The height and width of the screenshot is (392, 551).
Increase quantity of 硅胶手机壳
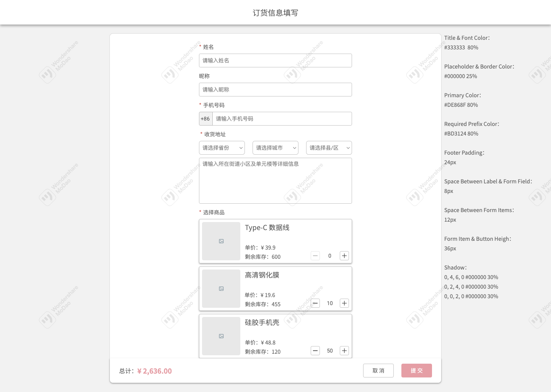pyautogui.click(x=344, y=351)
